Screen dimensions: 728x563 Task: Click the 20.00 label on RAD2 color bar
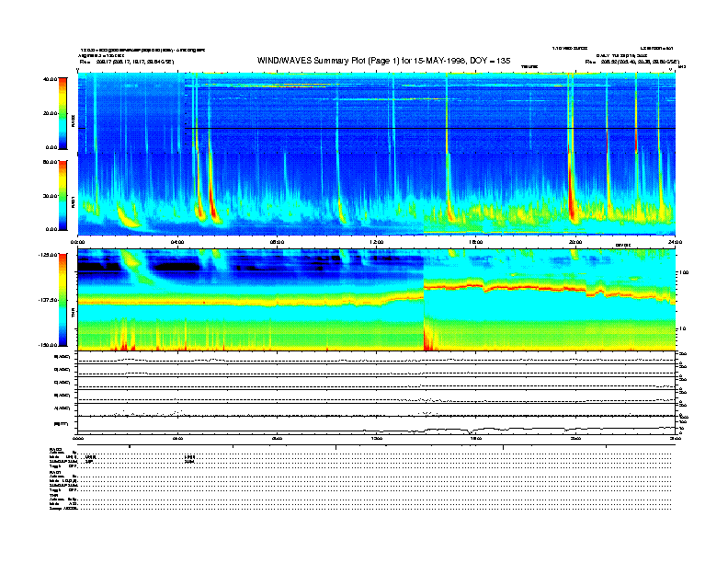coord(50,113)
